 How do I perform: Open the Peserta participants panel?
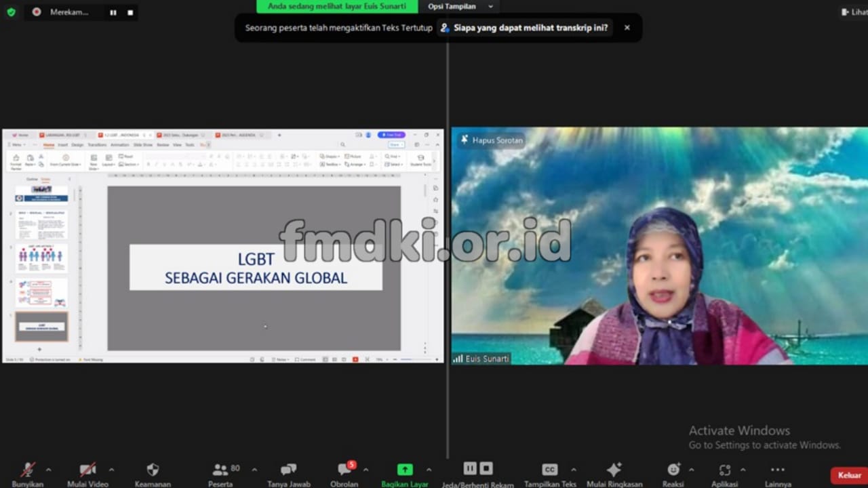(x=220, y=470)
